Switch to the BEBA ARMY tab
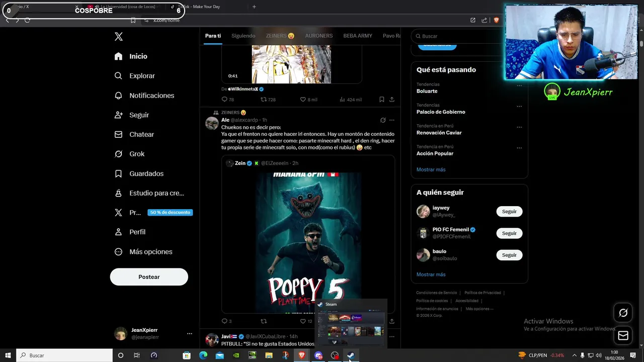The width and height of the screenshot is (644, 362). coord(358,36)
